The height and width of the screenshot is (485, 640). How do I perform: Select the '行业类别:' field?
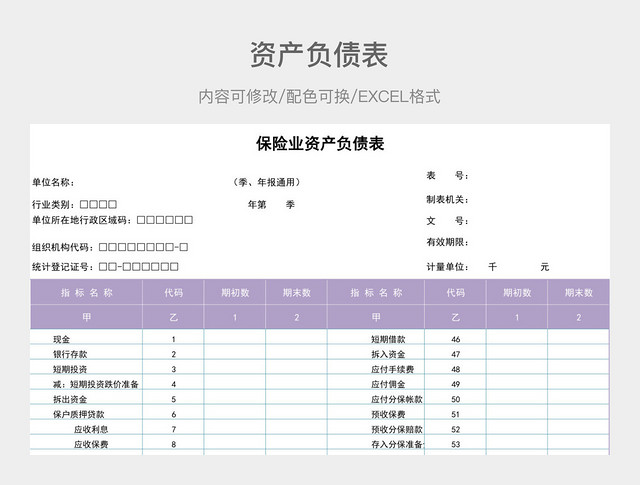coord(74,204)
